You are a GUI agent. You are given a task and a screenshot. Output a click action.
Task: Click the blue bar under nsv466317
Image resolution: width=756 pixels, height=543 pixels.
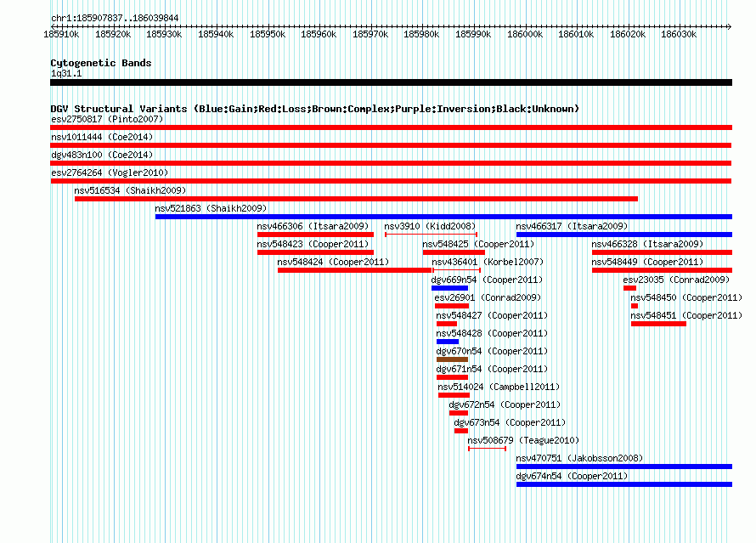coord(623,235)
